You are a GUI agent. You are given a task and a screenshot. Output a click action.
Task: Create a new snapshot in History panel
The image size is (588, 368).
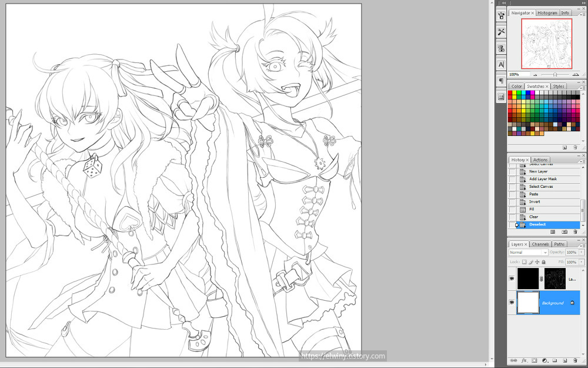pos(564,232)
